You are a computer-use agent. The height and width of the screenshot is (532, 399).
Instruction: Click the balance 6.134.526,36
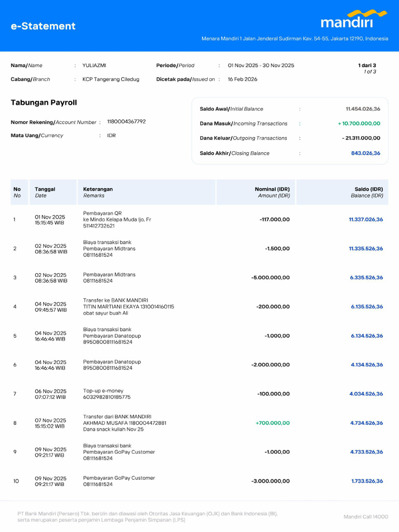click(367, 336)
